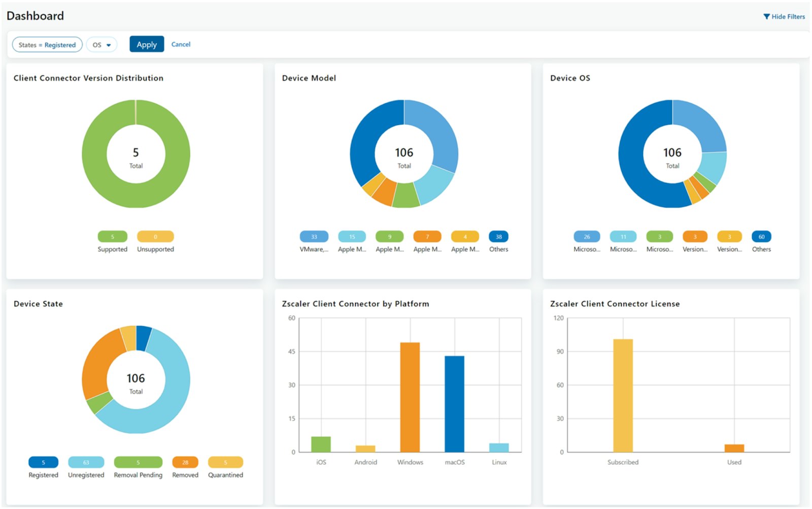Image resolution: width=812 pixels, height=509 pixels.
Task: Click the Dashboard page heading
Action: tap(35, 16)
